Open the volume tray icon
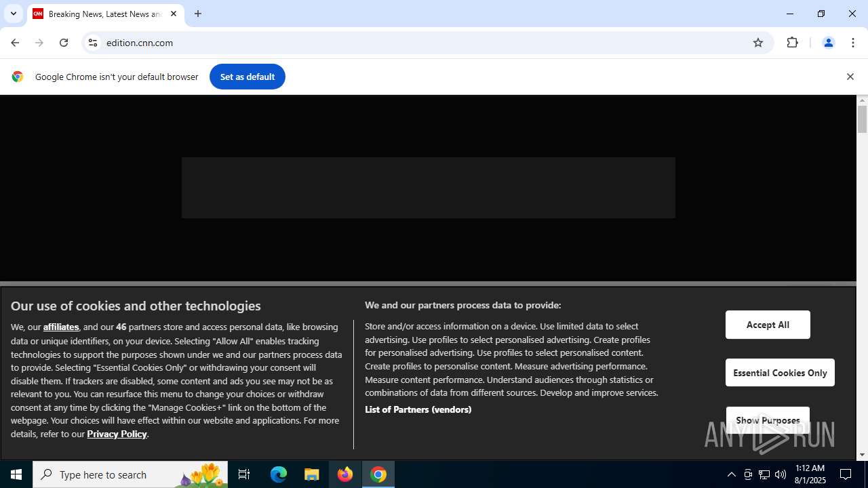This screenshot has width=868, height=488. pos(781,474)
